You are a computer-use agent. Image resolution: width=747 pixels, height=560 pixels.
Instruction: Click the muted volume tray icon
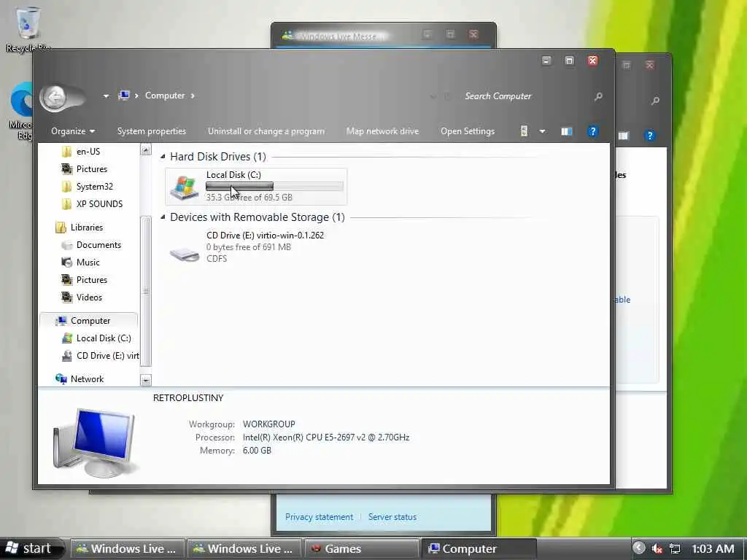pyautogui.click(x=657, y=548)
